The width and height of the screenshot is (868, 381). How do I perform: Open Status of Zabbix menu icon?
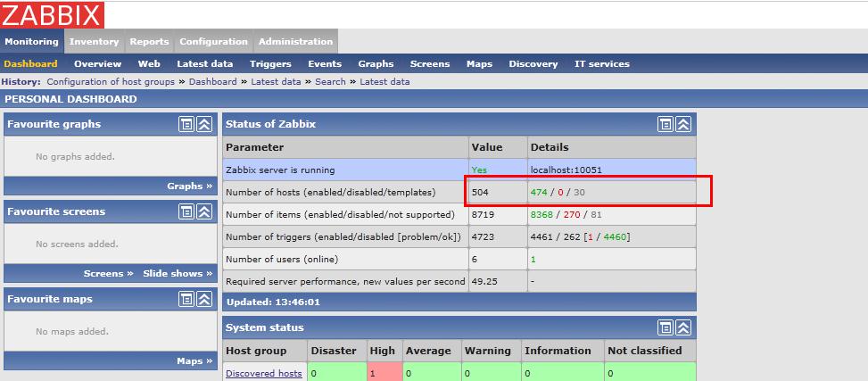[x=665, y=124]
